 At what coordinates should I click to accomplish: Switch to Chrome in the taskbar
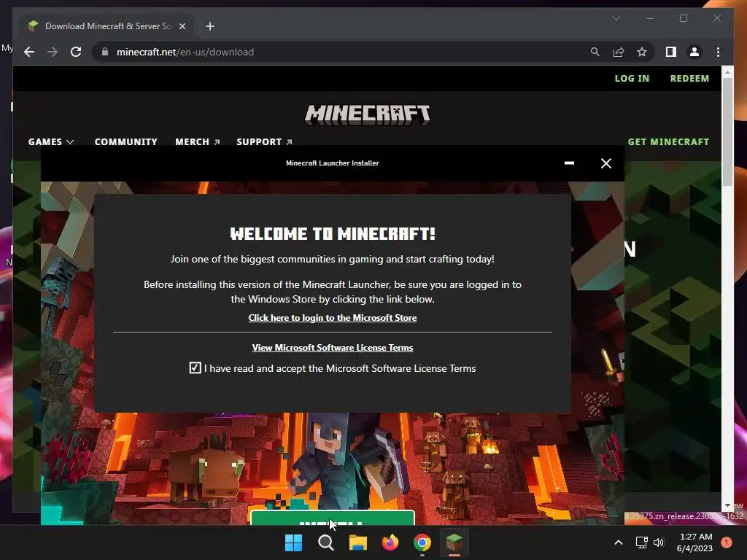422,542
